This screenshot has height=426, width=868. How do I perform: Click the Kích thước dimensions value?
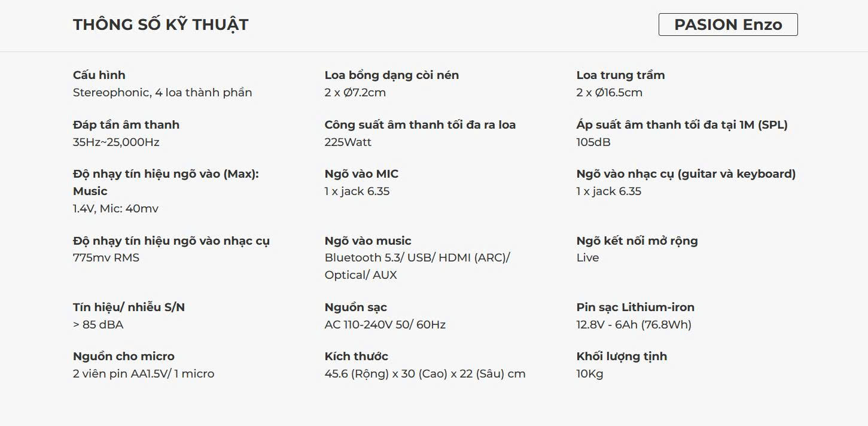tap(425, 373)
